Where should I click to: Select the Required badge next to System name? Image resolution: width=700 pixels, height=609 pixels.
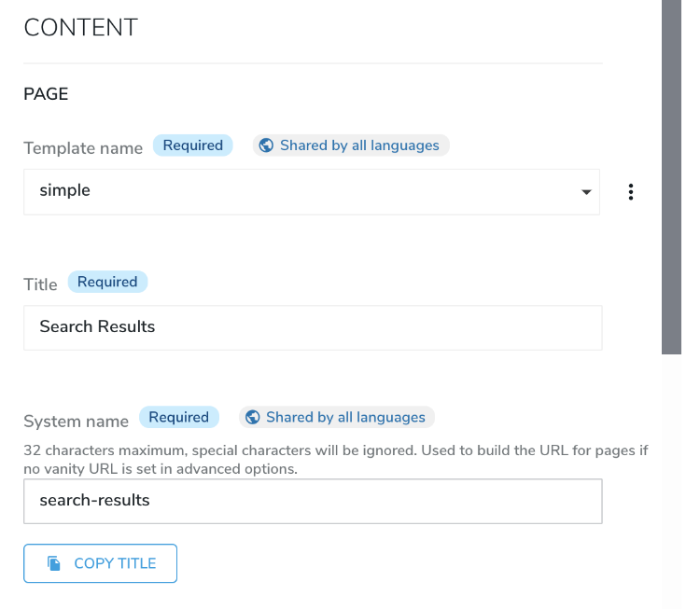pos(179,417)
